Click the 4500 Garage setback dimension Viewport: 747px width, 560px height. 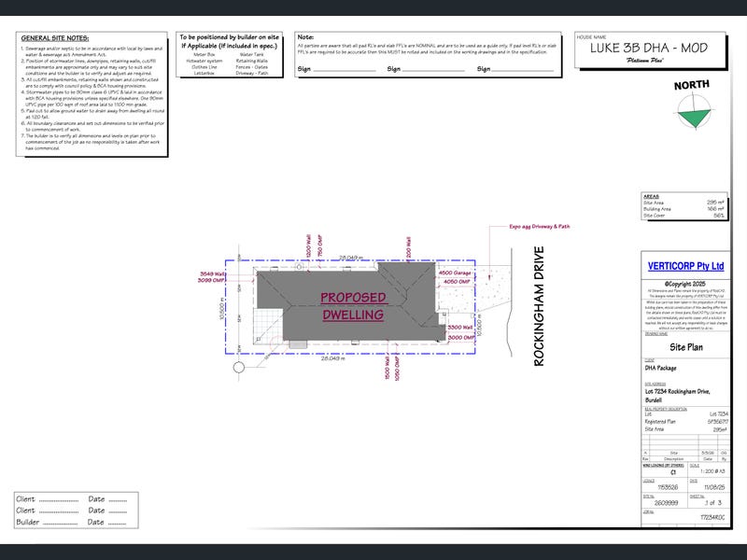(455, 273)
